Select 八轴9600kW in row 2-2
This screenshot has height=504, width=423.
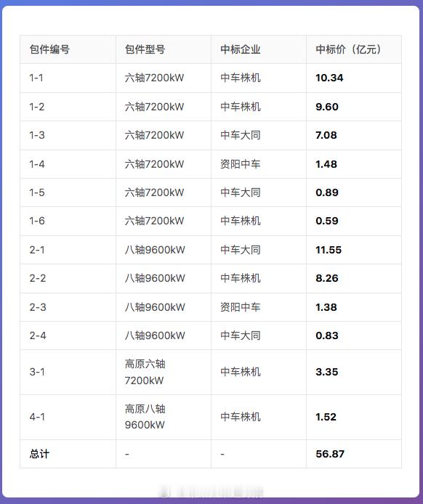pos(155,278)
